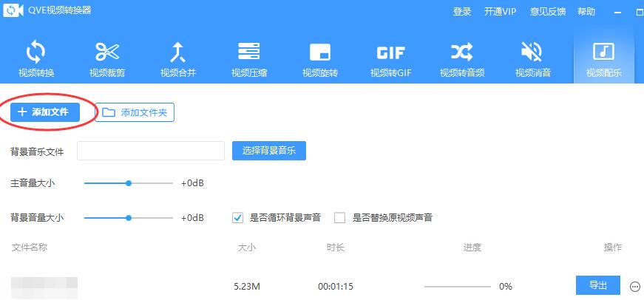Click the 主音量大小 slider handle
This screenshot has height=300, width=644.
[129, 183]
